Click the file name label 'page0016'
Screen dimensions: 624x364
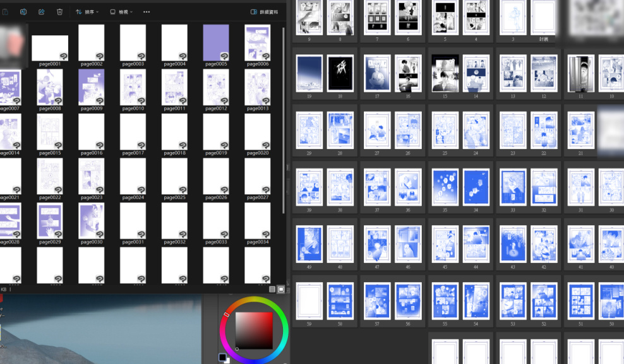pos(92,153)
